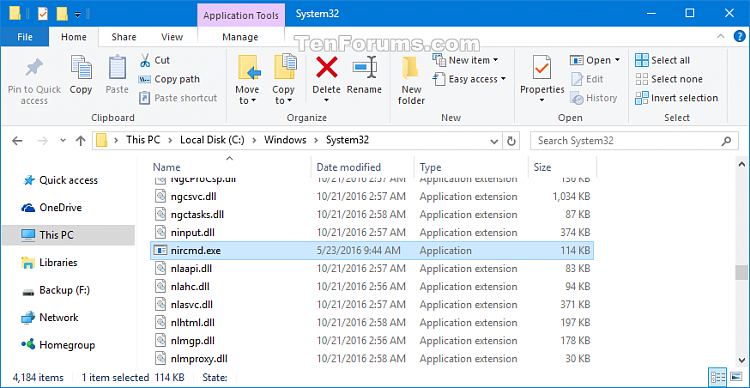Open the Easy access dropdown
The image size is (750, 388).
point(469,79)
